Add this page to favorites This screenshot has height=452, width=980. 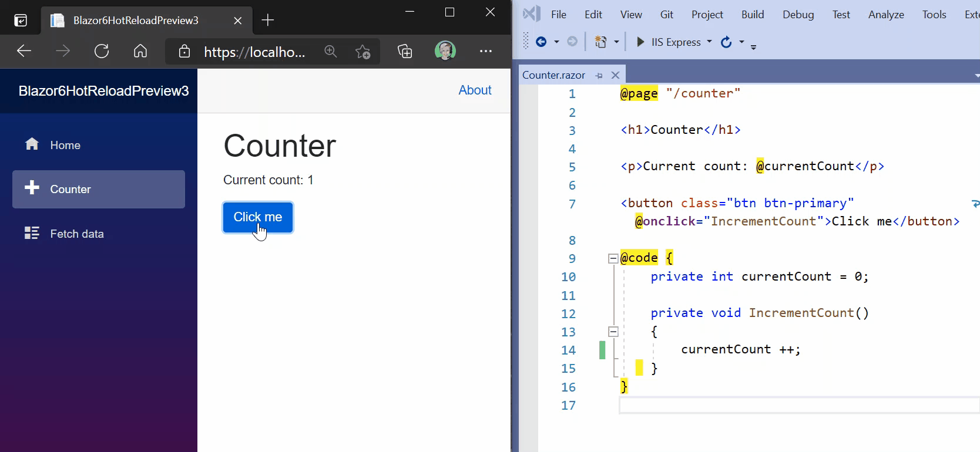click(x=363, y=52)
